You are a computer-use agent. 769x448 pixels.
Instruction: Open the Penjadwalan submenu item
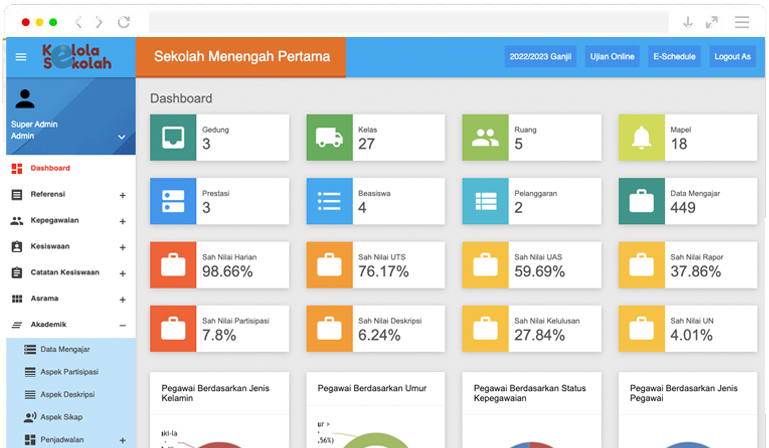pos(62,439)
